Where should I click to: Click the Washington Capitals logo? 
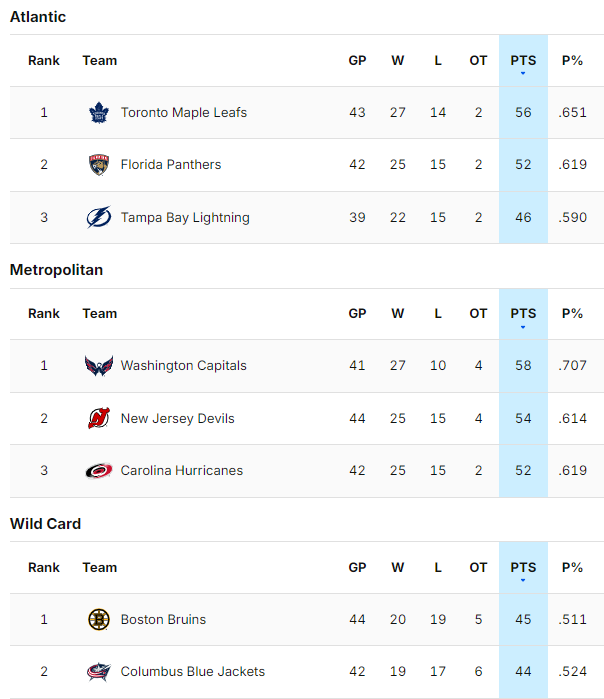tap(98, 366)
